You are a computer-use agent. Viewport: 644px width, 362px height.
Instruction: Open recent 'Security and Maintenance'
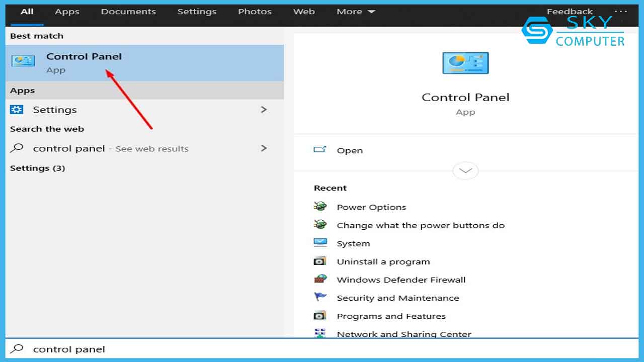coord(398,298)
